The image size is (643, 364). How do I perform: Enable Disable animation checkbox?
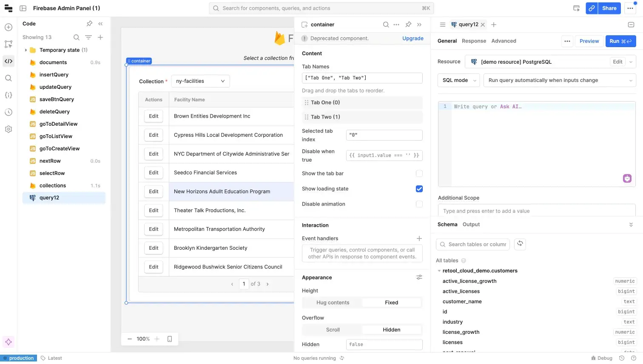419,204
